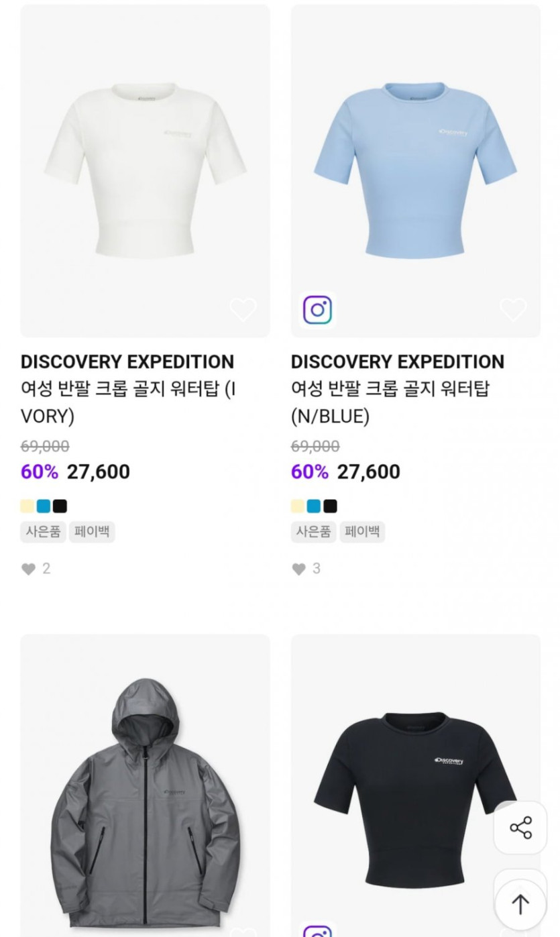Toggle wishlist heart on ivory crop top

pos(243,310)
